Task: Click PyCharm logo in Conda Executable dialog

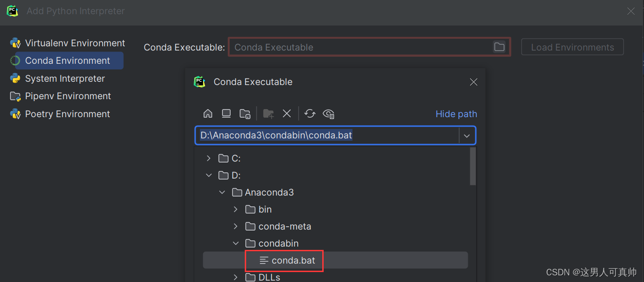Action: [x=200, y=82]
